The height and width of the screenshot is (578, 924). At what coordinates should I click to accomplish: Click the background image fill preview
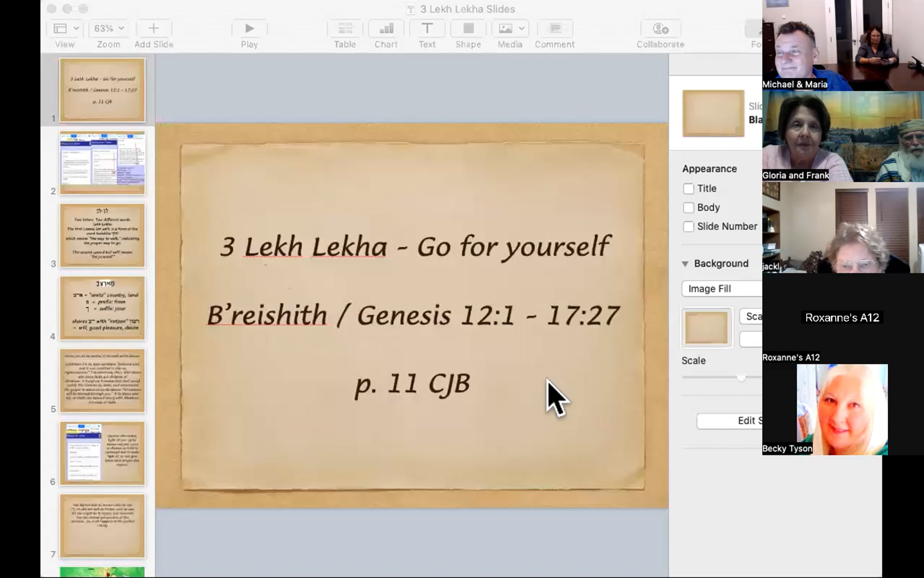707,328
